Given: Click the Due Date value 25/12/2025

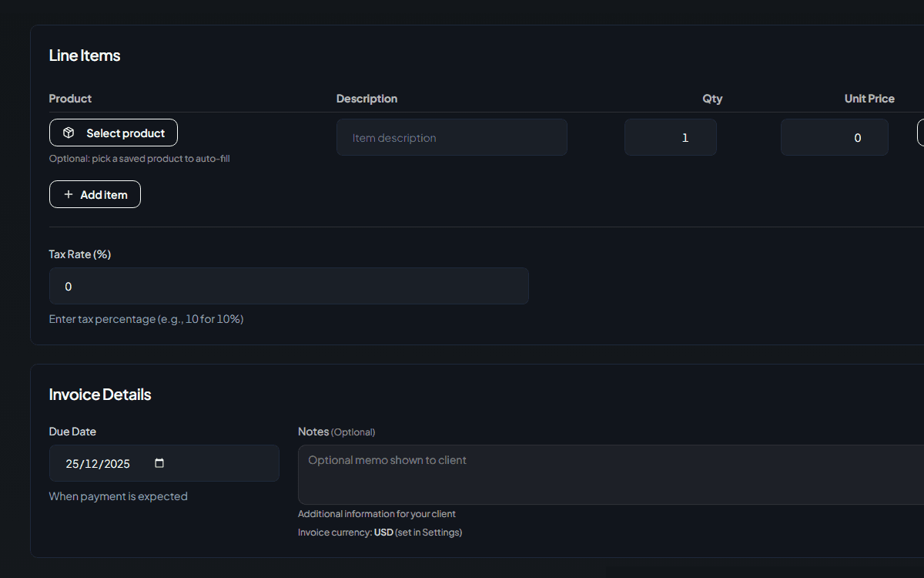Looking at the screenshot, I should point(96,462).
